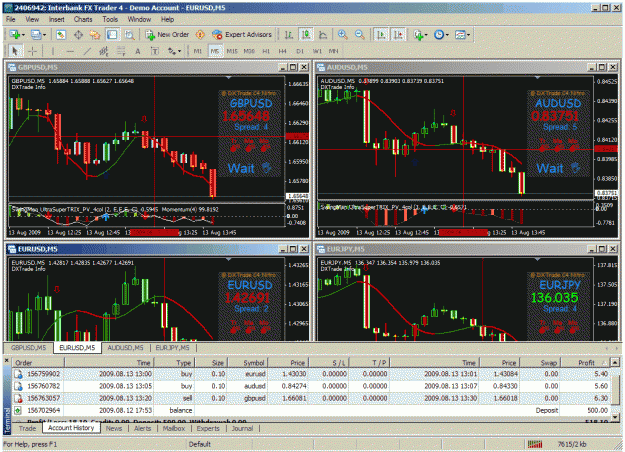Click the MetaEditor diamond icon
This screenshot has width=625, height=452.
tap(200, 35)
